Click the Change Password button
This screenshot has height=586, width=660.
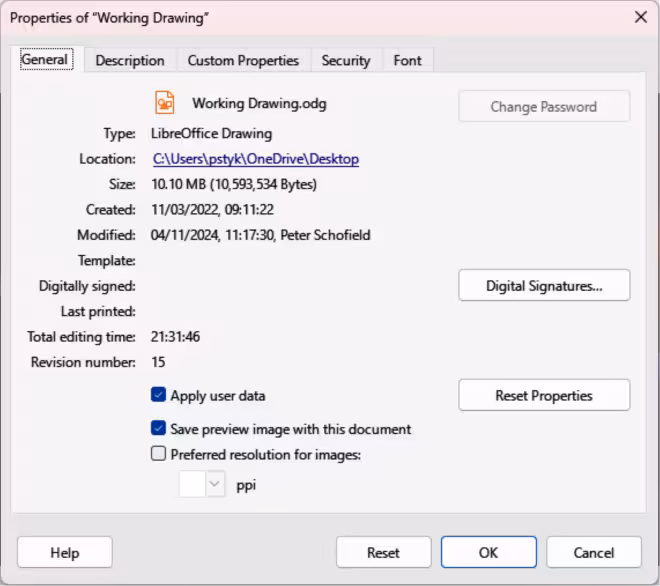544,107
